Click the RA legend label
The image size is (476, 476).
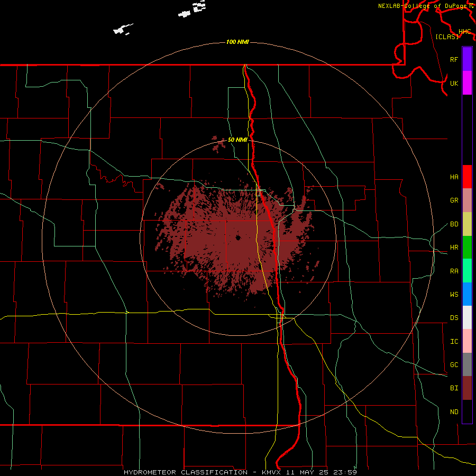click(454, 271)
